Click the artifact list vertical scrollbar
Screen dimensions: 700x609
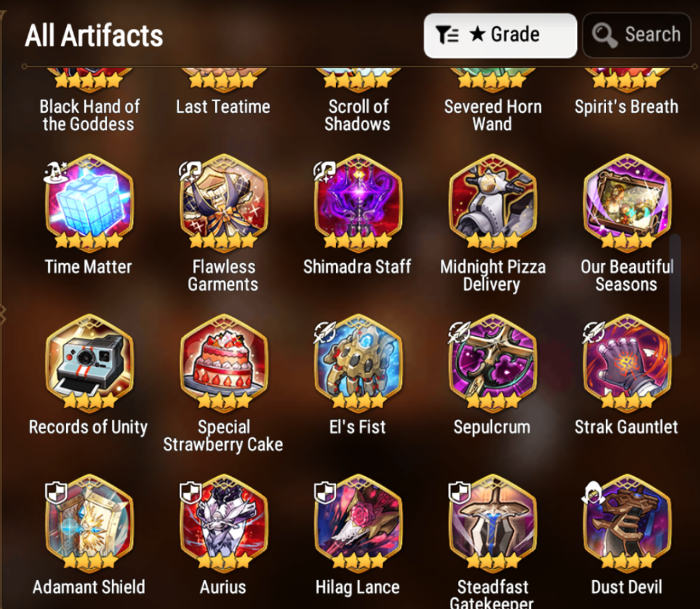point(675,295)
